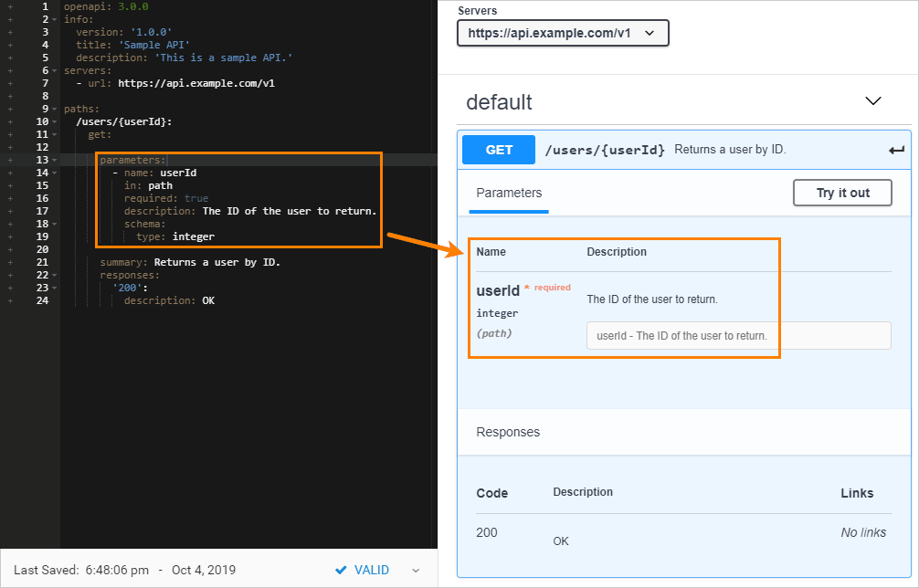Collapse the info block fold arrow
Image resolution: width=919 pixels, height=588 pixels.
55,19
